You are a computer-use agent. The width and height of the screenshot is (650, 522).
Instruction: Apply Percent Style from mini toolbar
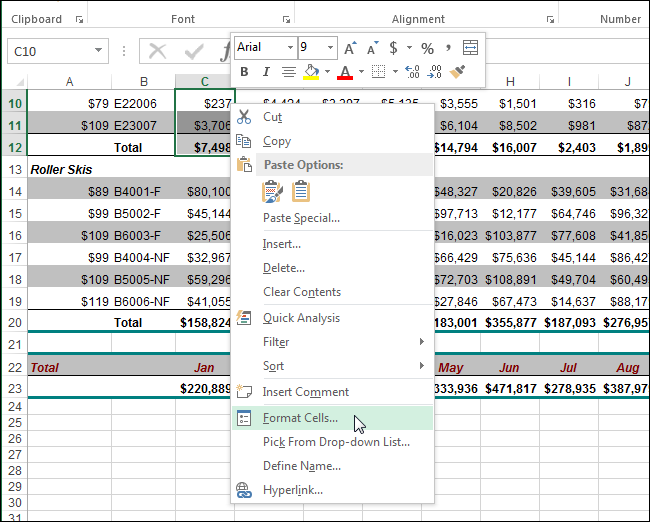click(x=427, y=48)
